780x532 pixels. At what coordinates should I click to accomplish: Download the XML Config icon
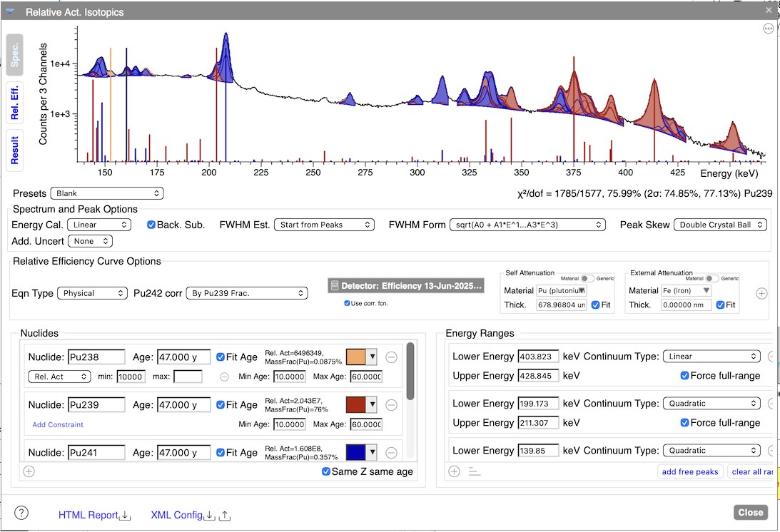210,516
